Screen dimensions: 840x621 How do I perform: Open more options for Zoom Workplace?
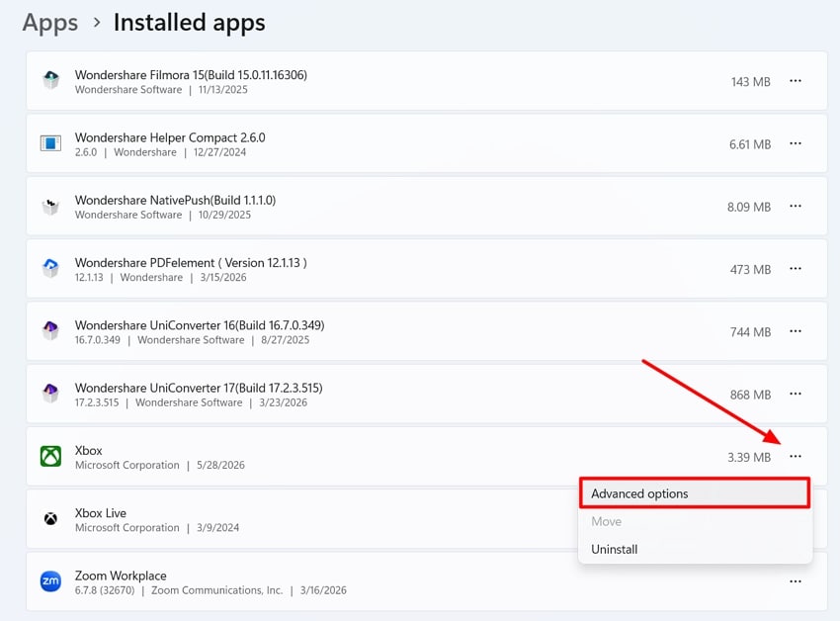(796, 581)
